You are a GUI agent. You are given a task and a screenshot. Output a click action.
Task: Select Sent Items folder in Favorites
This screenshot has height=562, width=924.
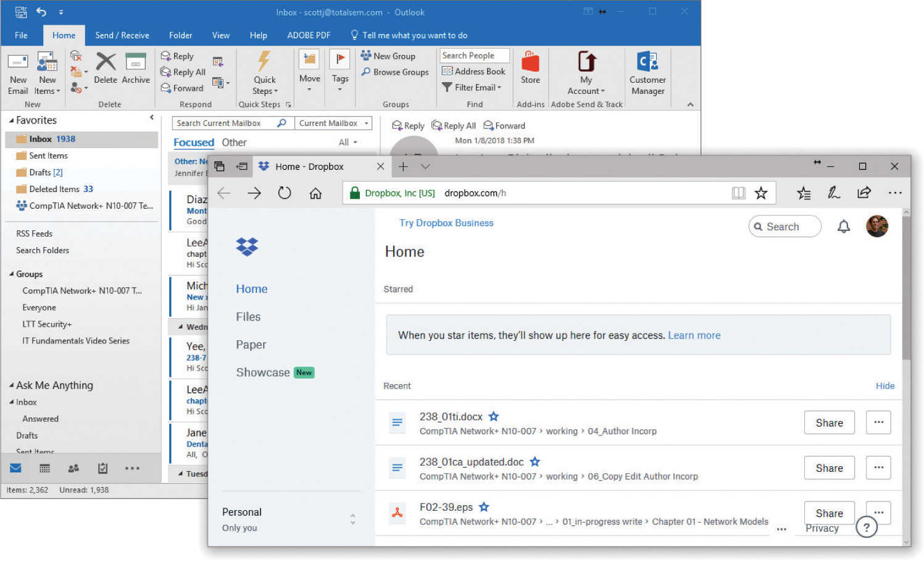pos(48,156)
